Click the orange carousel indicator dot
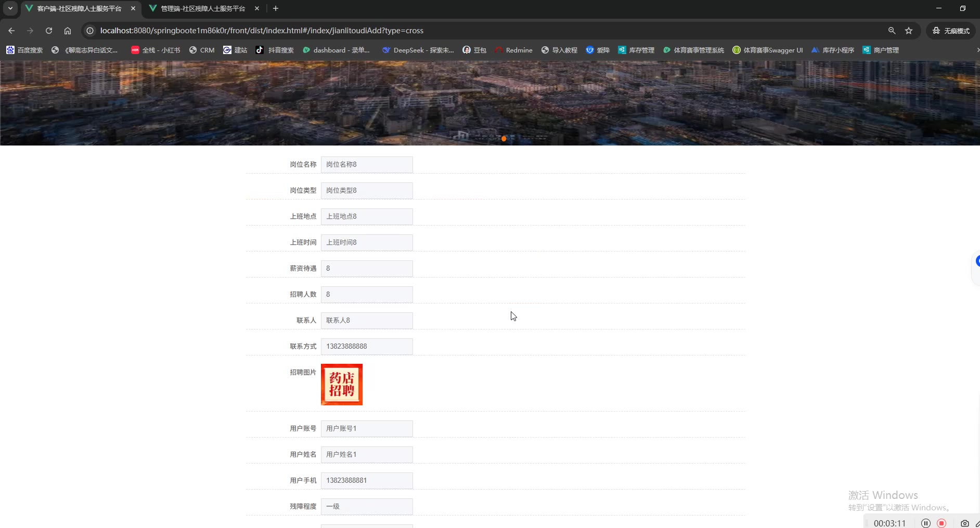Viewport: 980px width, 528px height. click(x=504, y=139)
